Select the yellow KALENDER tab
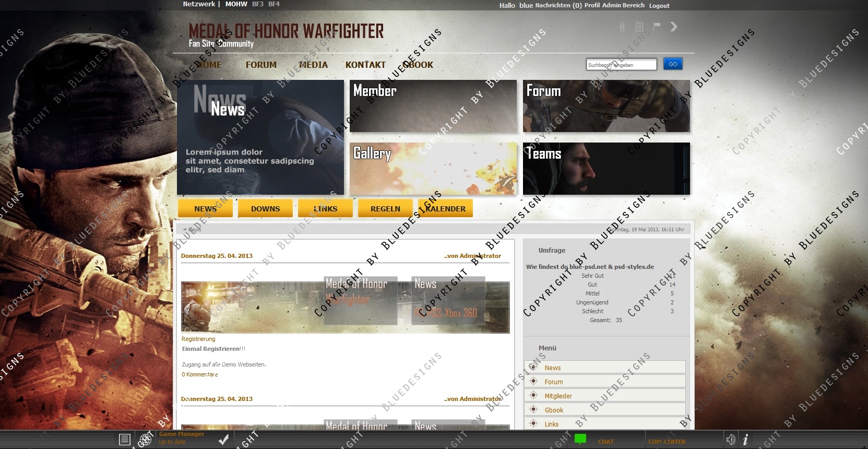 coord(445,208)
